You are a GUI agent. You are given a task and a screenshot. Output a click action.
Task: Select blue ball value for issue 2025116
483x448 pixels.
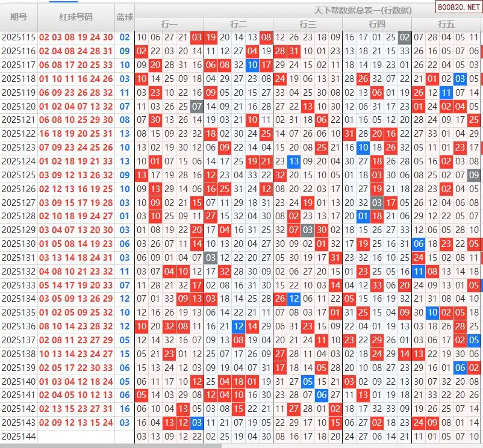coord(125,51)
